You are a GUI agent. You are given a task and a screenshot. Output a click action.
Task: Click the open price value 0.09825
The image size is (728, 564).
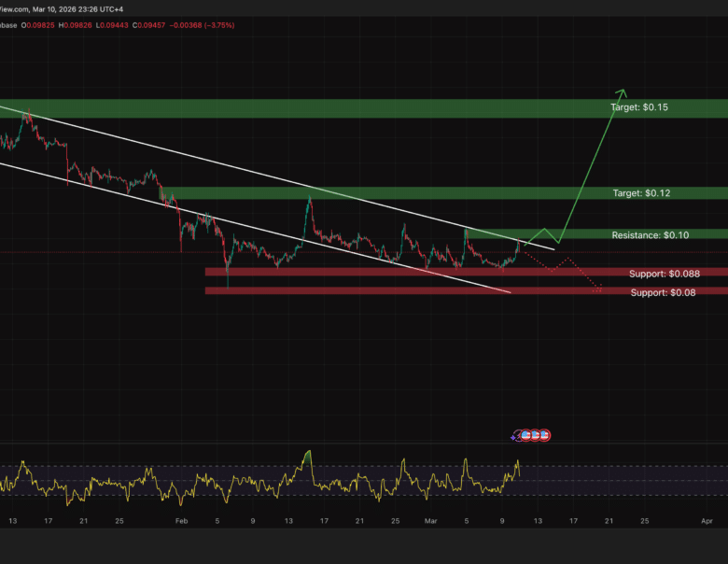(43, 25)
